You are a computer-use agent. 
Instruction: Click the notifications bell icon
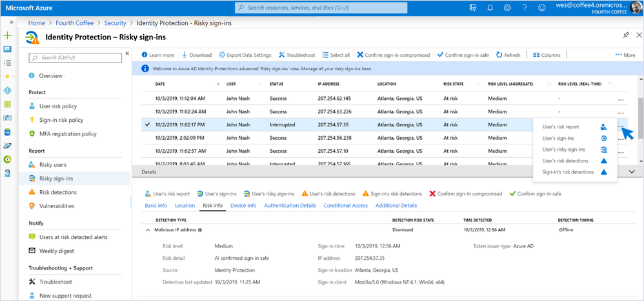click(490, 8)
